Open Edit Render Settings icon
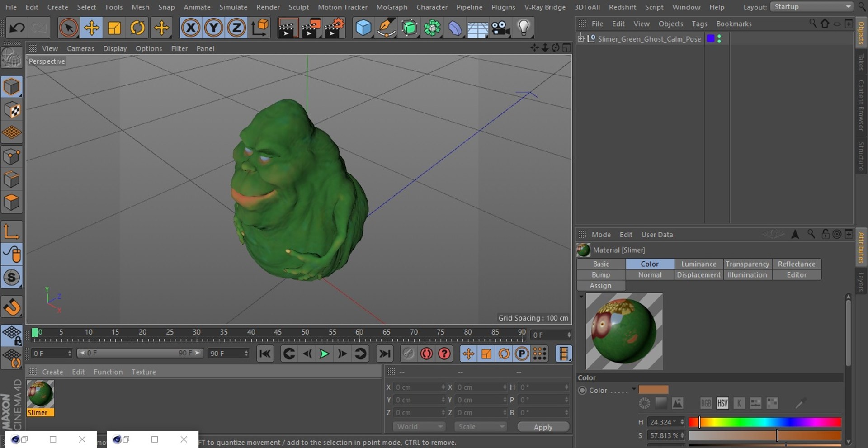The width and height of the screenshot is (868, 448). (335, 28)
